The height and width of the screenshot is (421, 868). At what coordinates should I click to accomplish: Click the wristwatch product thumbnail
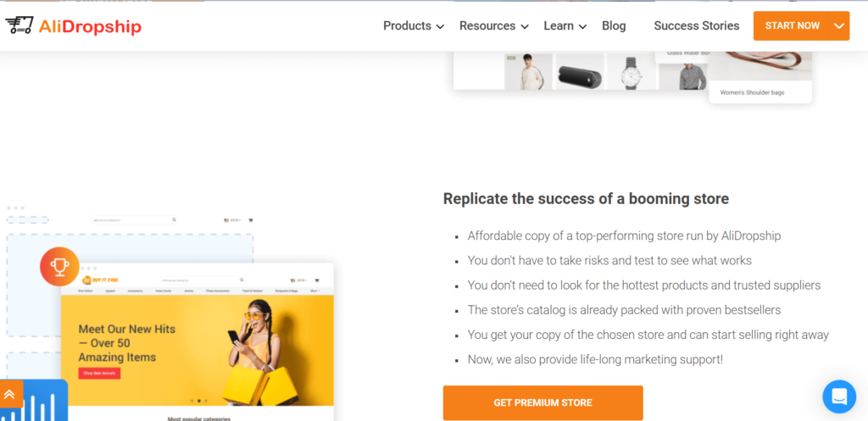[x=631, y=71]
